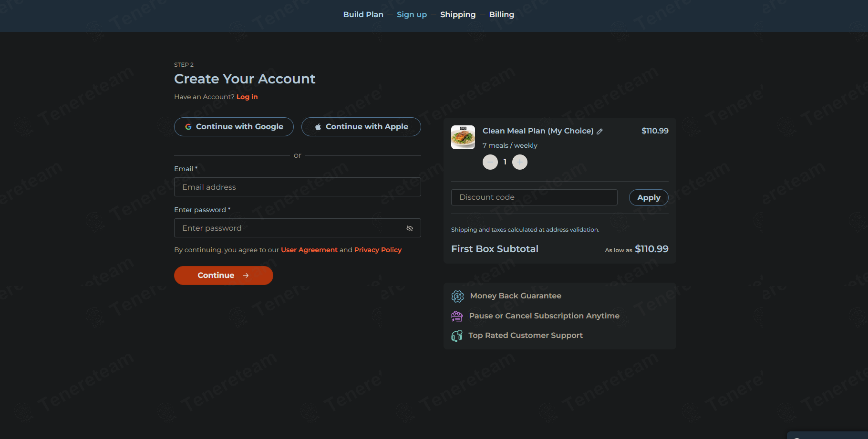868x439 pixels.
Task: Open the Build Plan step
Action: click(x=363, y=15)
